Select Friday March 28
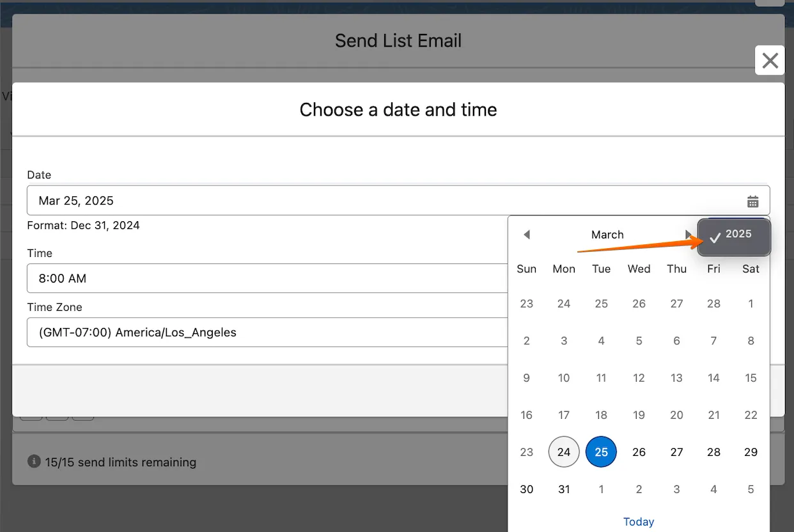Screen dimensions: 794x532 tap(713, 452)
